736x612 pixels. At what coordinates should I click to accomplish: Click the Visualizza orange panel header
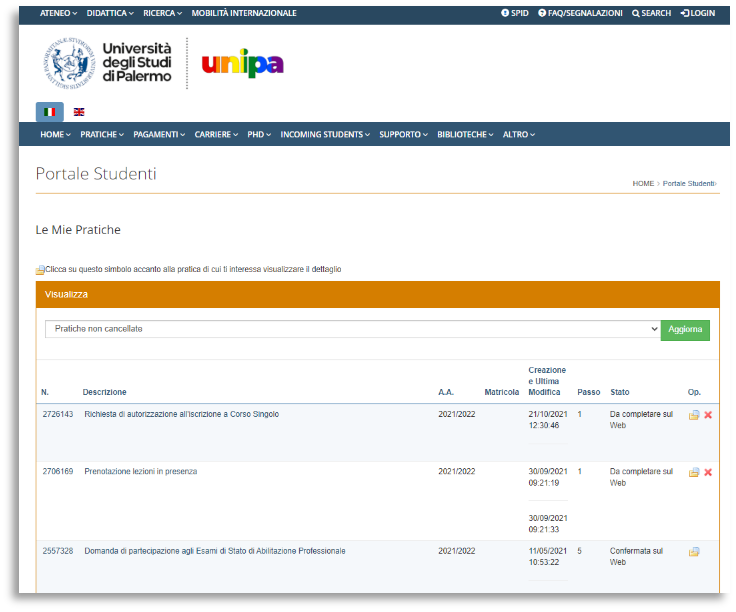pos(377,295)
